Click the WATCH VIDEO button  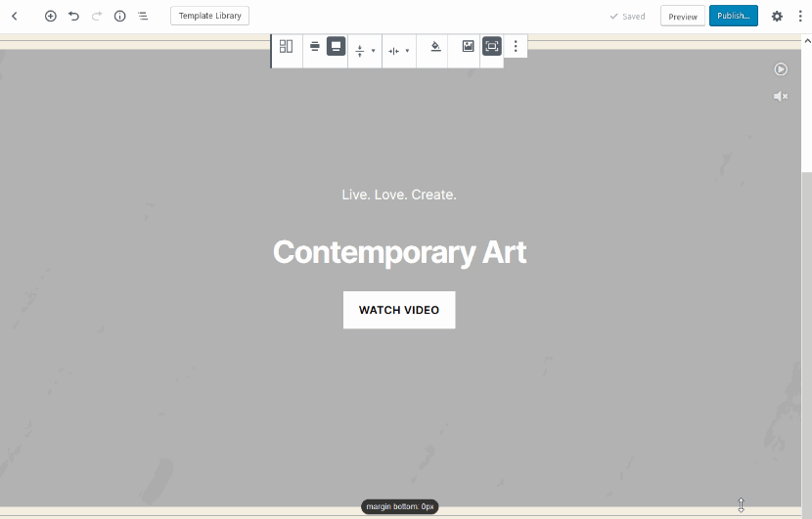(399, 310)
